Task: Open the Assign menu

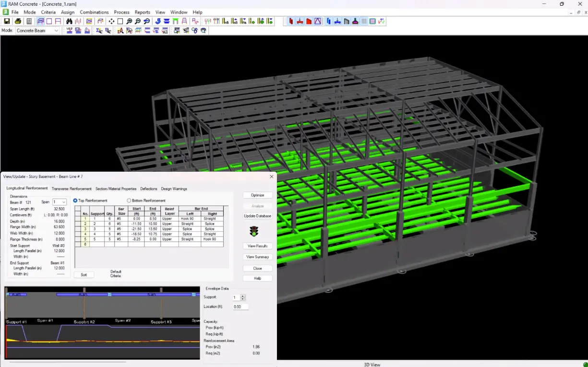Action: pyautogui.click(x=68, y=12)
